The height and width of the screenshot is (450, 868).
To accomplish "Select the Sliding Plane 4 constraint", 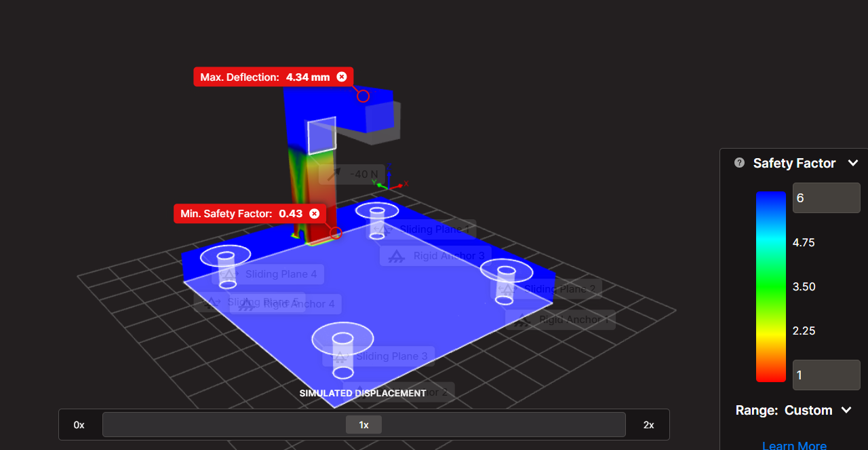I will pos(269,274).
